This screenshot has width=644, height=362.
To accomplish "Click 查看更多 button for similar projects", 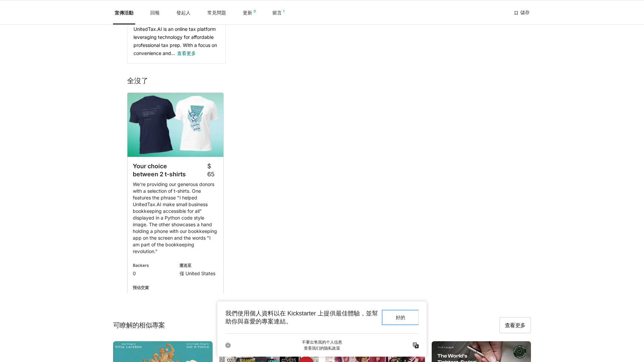I will [515, 325].
